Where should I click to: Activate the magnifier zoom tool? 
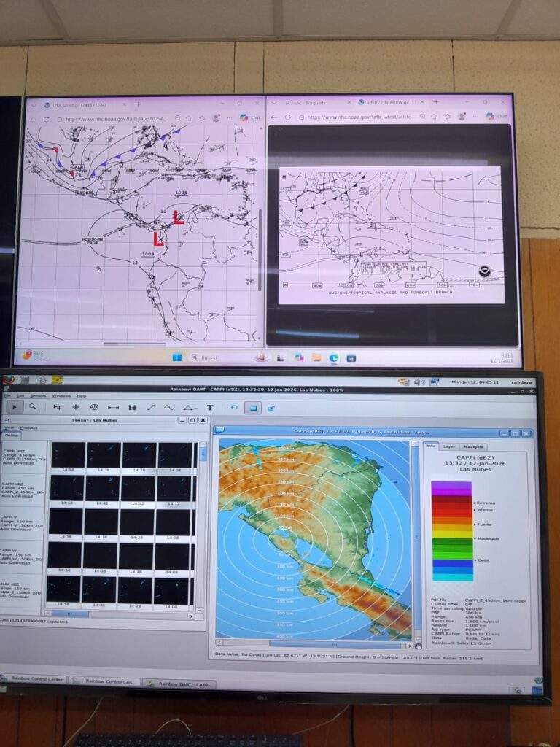33,406
